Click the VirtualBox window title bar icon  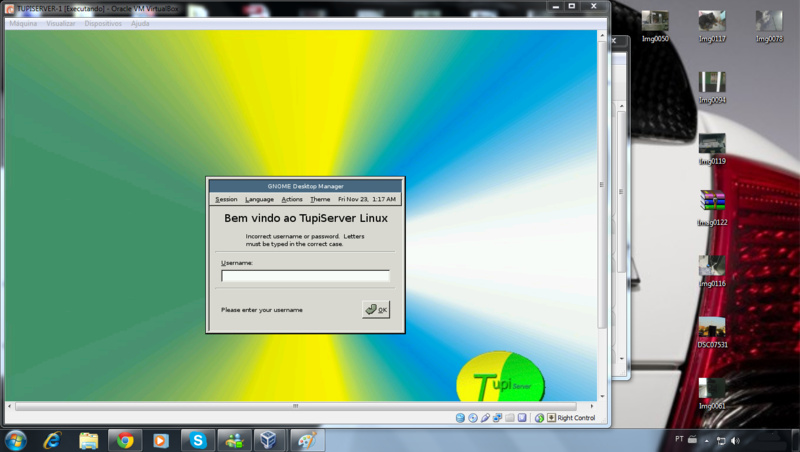(10, 9)
